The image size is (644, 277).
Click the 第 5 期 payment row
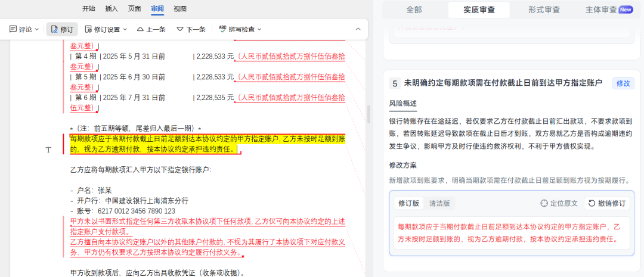click(x=208, y=82)
